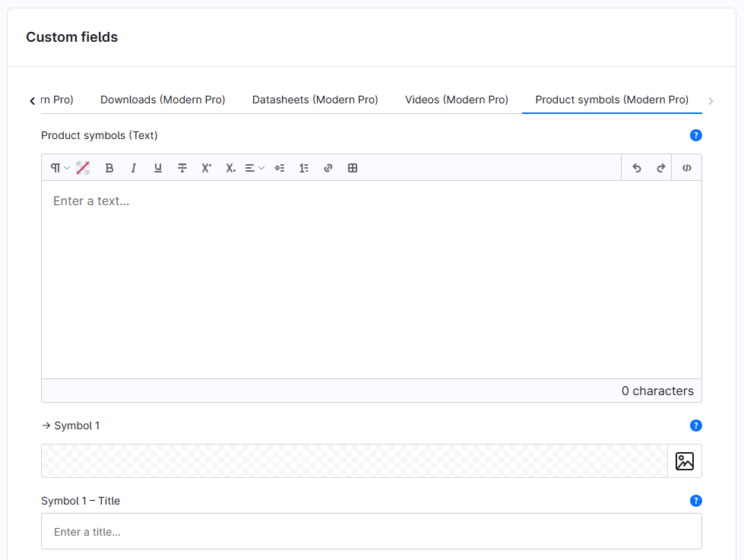Show help for Product symbols (Text)
The height and width of the screenshot is (560, 744).
click(x=696, y=136)
